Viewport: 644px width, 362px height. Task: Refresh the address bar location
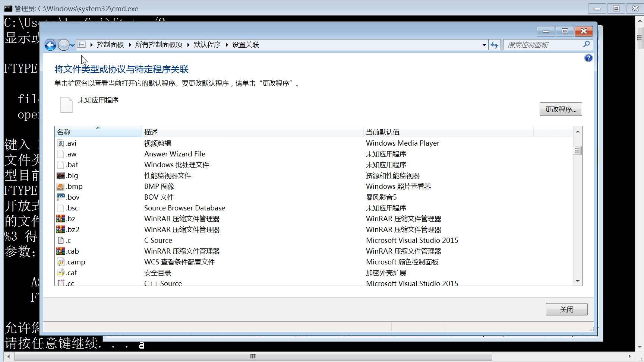tap(495, 45)
